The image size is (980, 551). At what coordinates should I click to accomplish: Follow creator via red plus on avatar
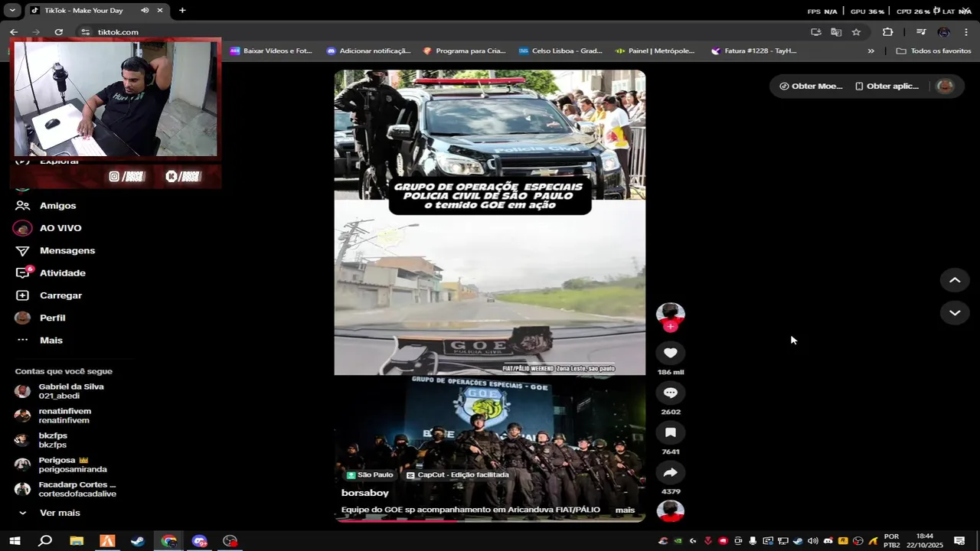point(670,327)
